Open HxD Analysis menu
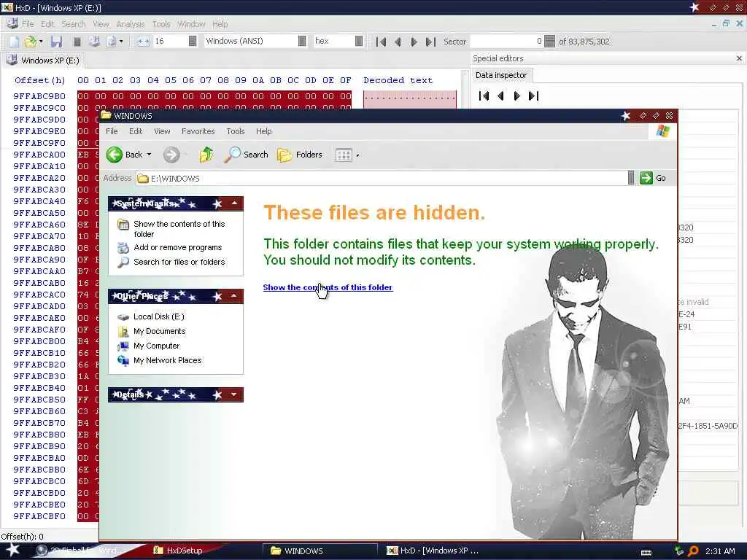Viewport: 747px width, 560px height. coord(130,24)
